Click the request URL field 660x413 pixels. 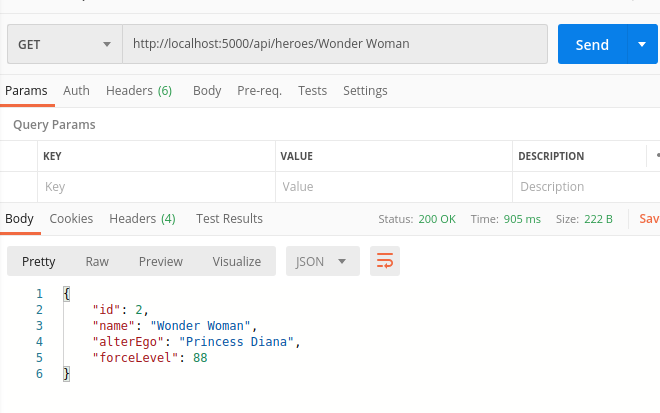(x=335, y=44)
